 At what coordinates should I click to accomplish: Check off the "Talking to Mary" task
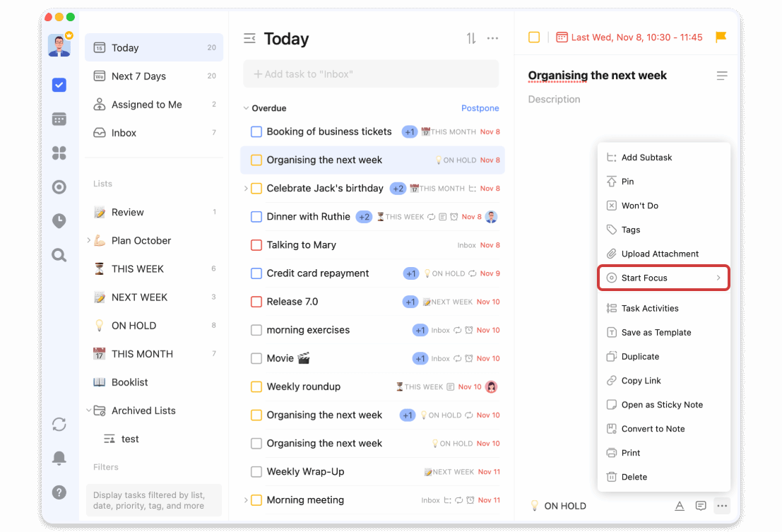pyautogui.click(x=256, y=244)
